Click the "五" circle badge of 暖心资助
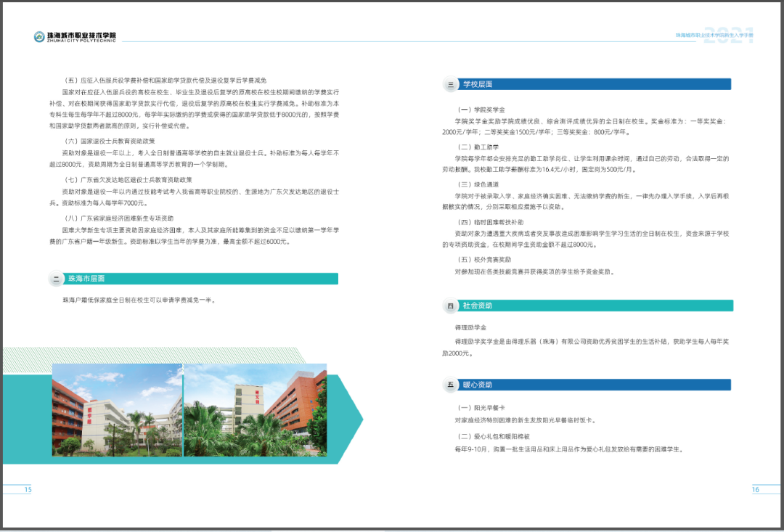 (451, 385)
